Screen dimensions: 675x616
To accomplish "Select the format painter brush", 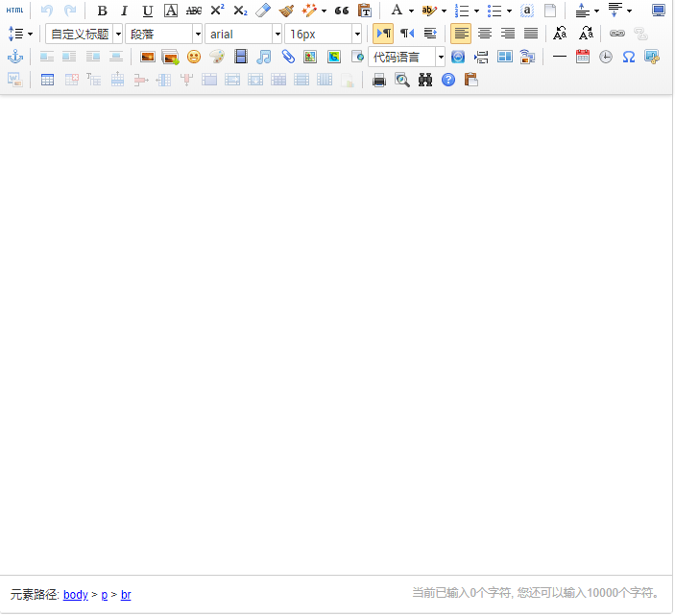I will point(286,11).
